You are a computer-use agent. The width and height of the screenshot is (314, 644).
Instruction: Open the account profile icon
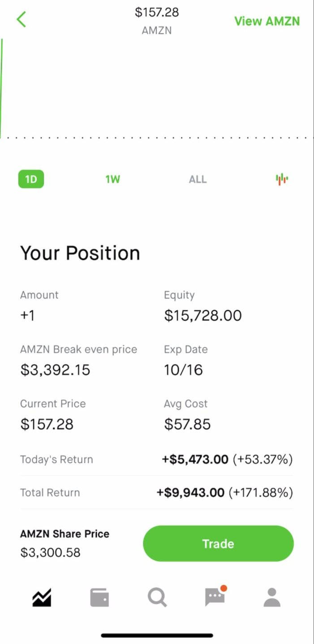click(272, 597)
